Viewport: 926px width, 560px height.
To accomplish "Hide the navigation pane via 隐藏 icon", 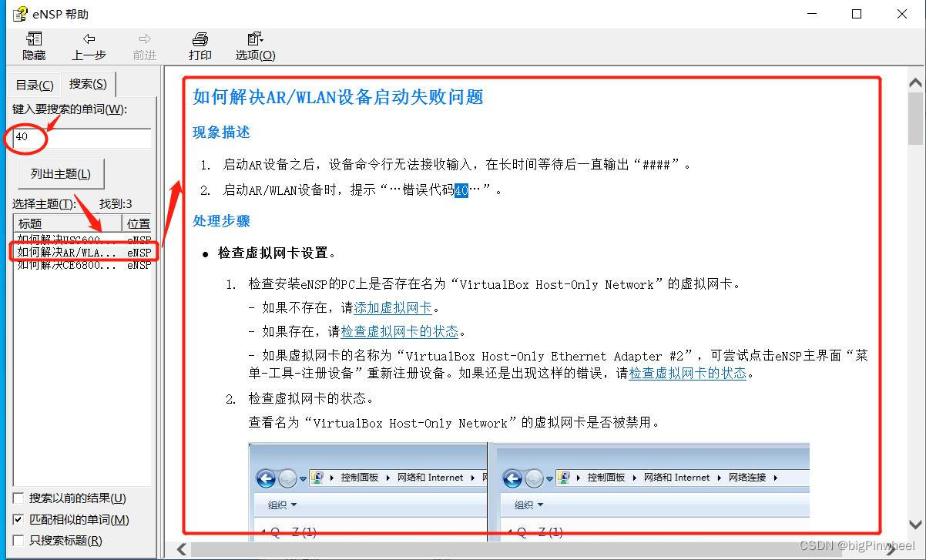I will [33, 46].
